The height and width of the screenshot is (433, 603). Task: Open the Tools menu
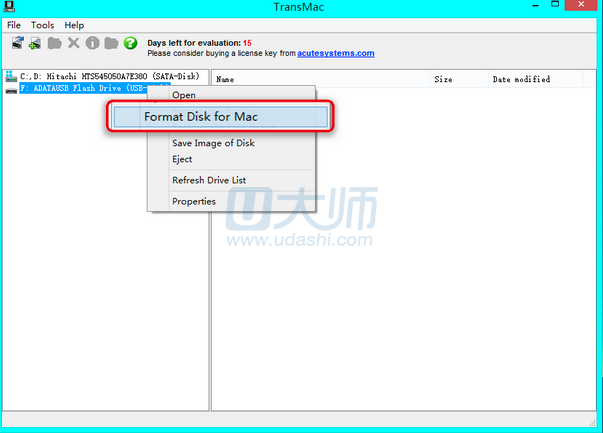coord(42,24)
